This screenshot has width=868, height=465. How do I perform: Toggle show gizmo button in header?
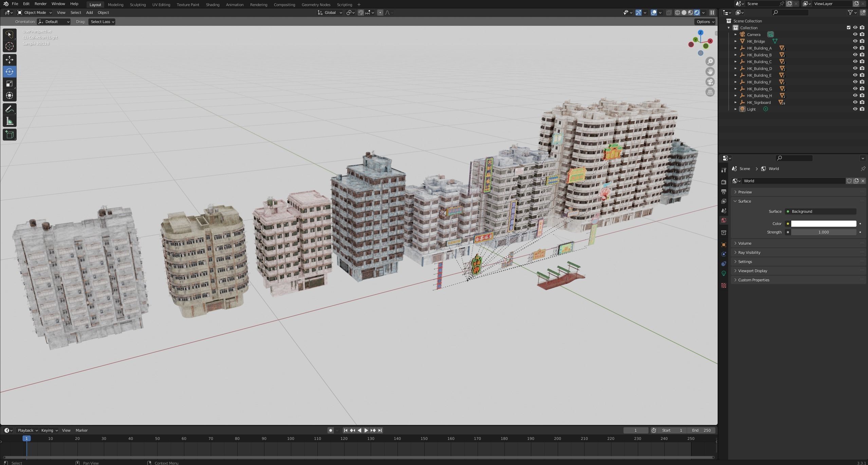point(638,13)
